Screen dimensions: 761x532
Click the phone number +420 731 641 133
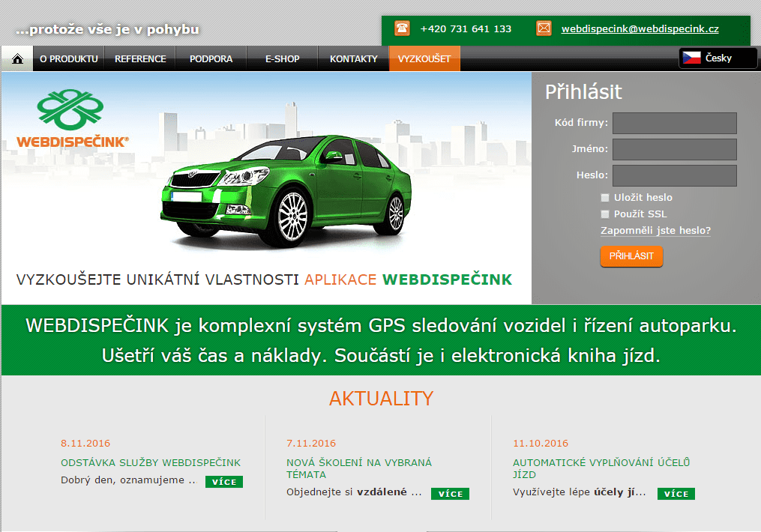pyautogui.click(x=466, y=28)
